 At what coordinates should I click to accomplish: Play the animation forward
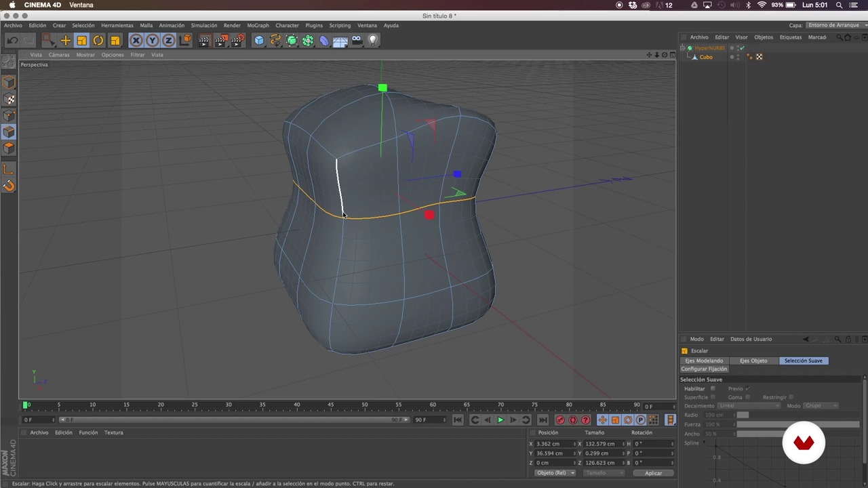[x=500, y=420]
